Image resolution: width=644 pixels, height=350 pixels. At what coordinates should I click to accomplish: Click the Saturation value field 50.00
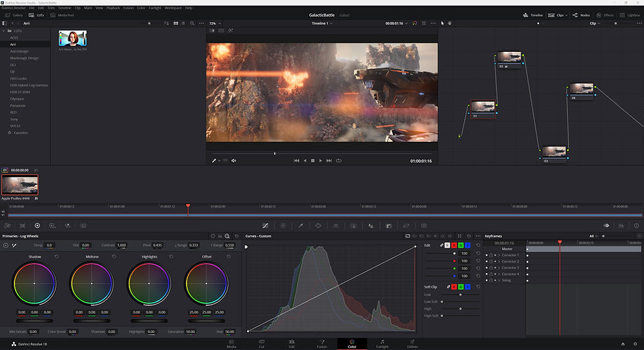(x=191, y=332)
